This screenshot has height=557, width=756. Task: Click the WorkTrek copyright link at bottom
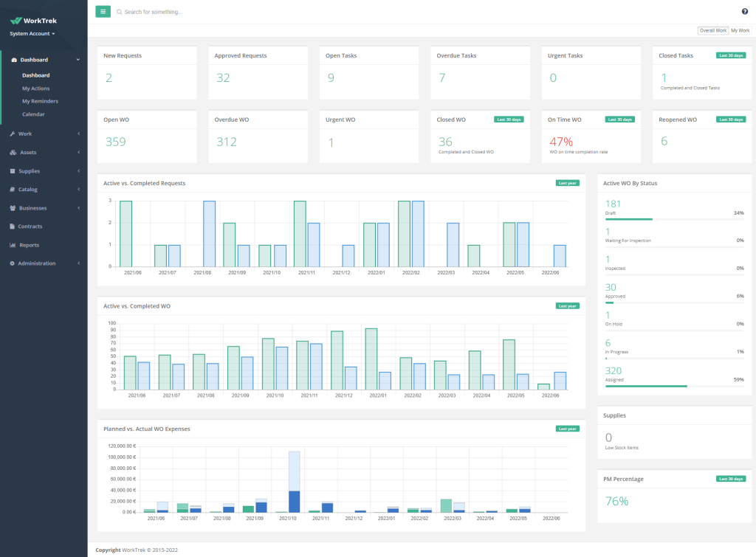135,550
